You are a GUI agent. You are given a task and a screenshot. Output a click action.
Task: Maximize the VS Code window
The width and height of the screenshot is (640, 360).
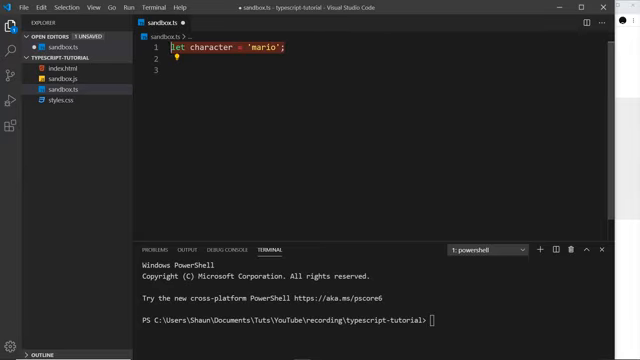pos(581,7)
